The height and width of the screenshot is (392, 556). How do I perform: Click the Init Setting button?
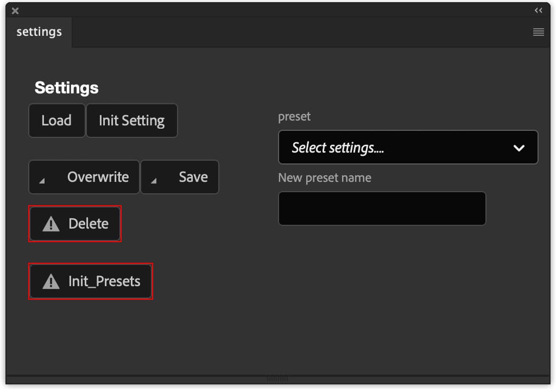131,121
